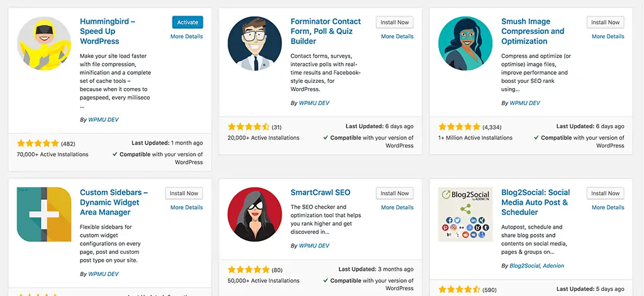View More Details for Forminator

click(x=397, y=36)
